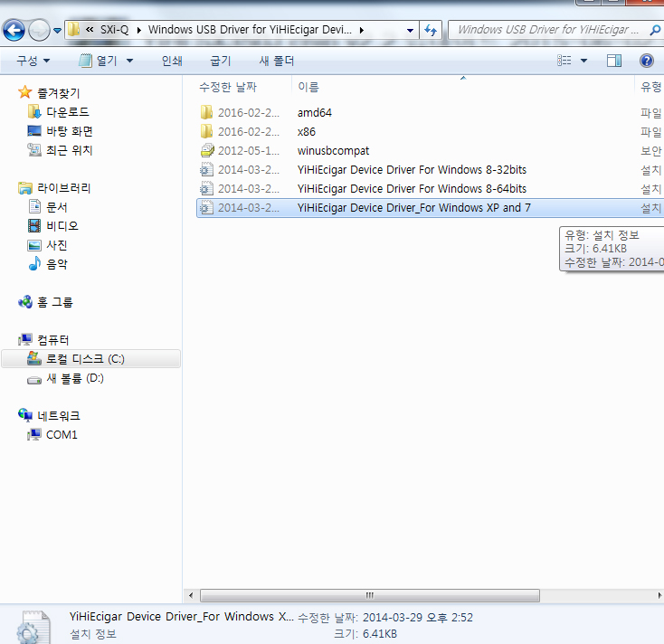664x644 pixels.
Task: Click 인쇄 in the toolbar
Action: 172,61
